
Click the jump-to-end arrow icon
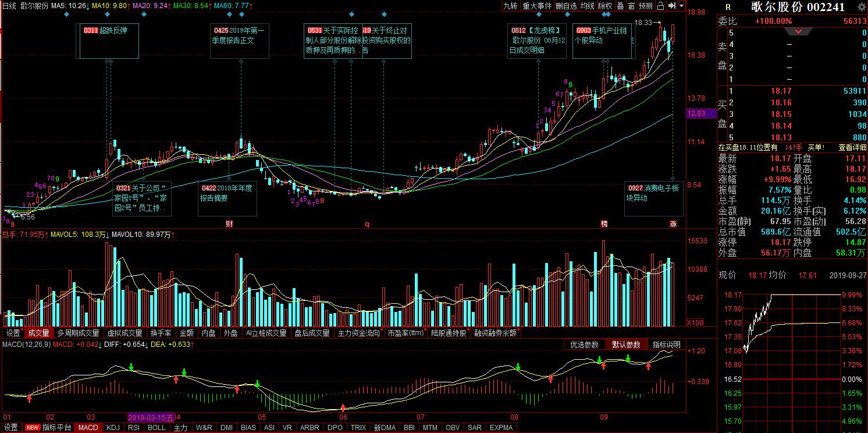point(671,6)
